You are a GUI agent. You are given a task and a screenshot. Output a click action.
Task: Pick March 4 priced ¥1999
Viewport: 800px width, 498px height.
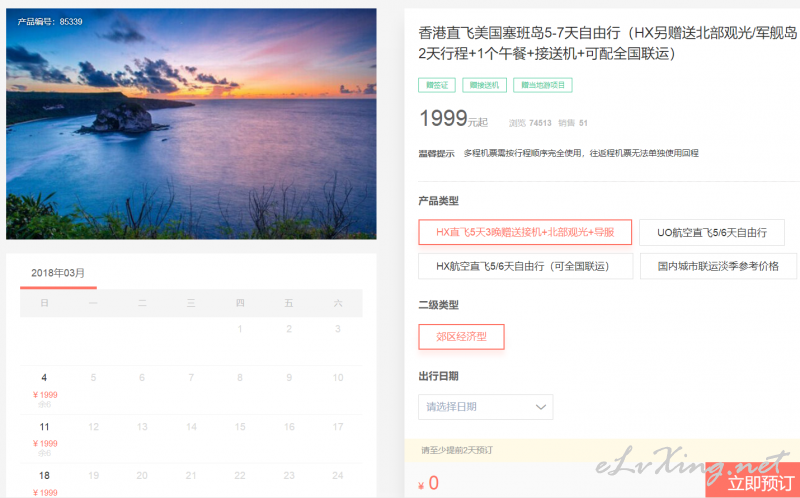click(x=44, y=390)
